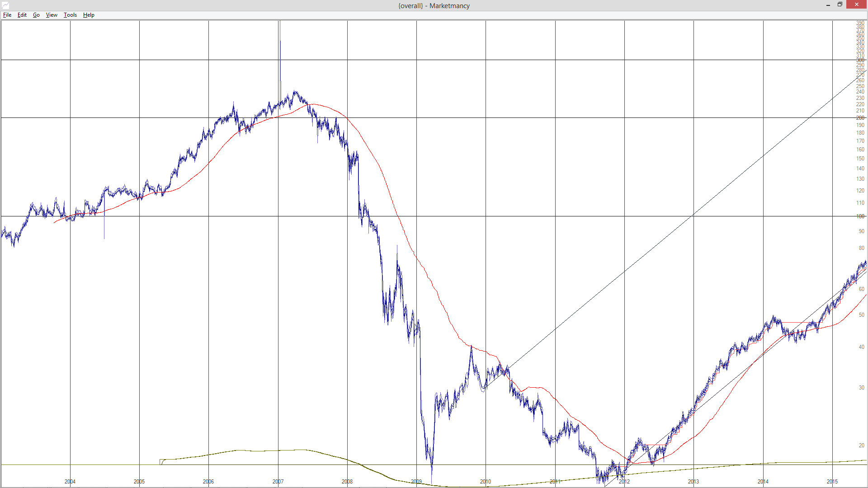Click the window title text "{overall} - Marketmancy"
This screenshot has height=488, width=868.
tap(434, 5)
